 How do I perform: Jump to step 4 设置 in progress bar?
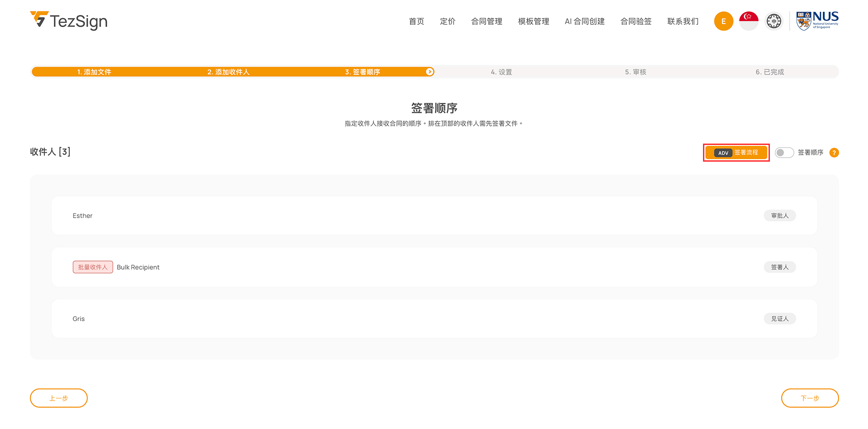(x=501, y=72)
